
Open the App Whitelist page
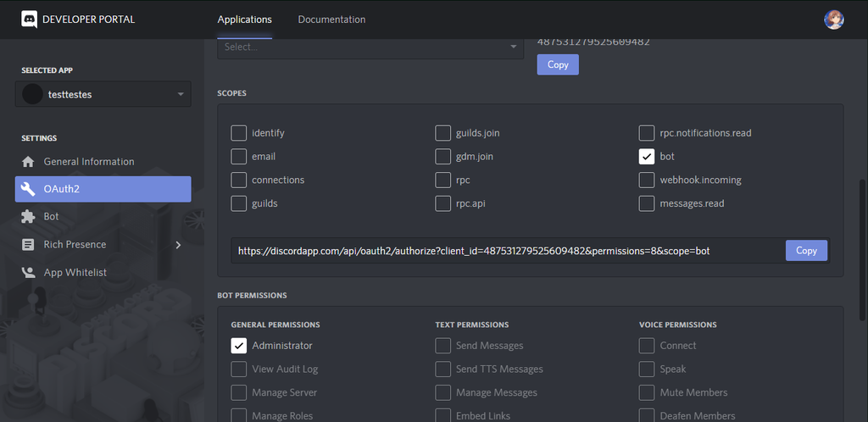(103, 272)
